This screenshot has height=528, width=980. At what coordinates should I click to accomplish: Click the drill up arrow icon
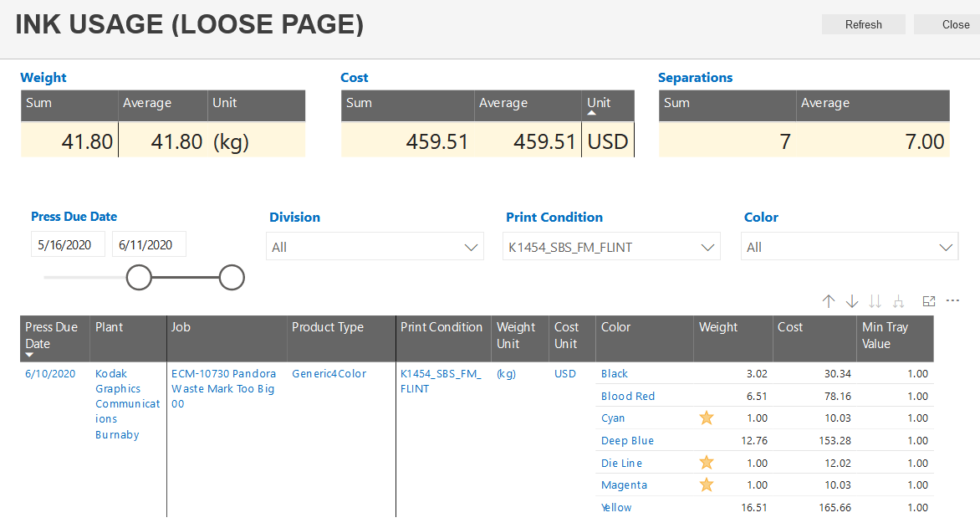(x=829, y=301)
